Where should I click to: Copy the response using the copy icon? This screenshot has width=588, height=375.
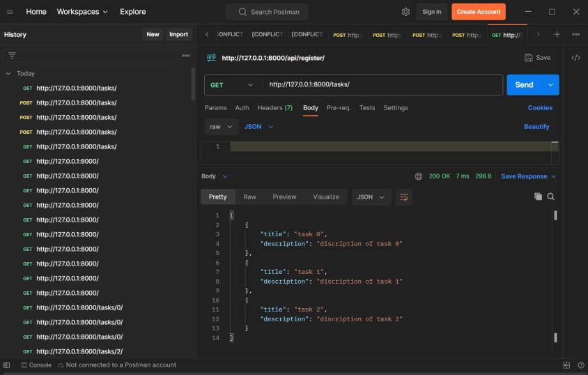tap(538, 197)
